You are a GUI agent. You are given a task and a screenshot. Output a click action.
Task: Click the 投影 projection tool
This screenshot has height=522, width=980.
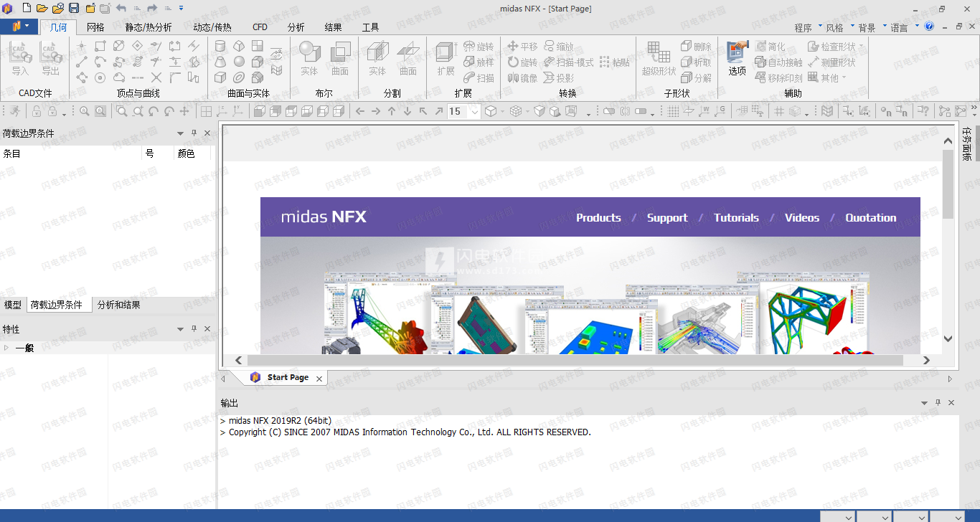pos(560,77)
